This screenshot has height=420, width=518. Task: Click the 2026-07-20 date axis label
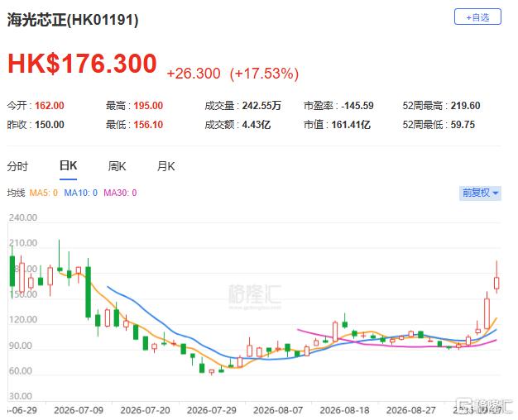pyautogui.click(x=145, y=410)
